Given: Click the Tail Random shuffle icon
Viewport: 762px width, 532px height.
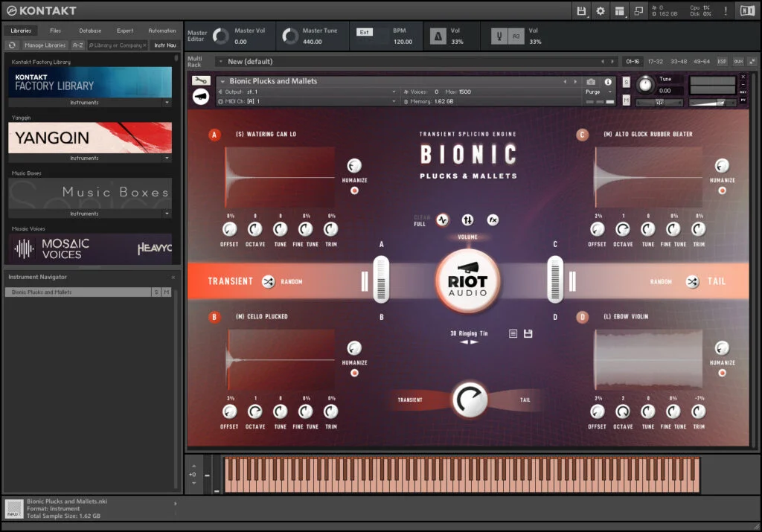Looking at the screenshot, I should tap(693, 281).
